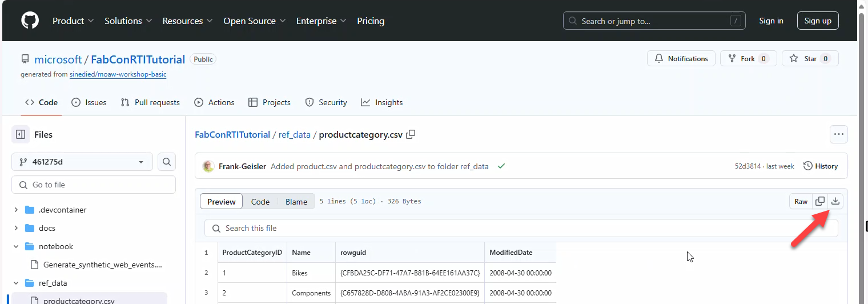Open the 461275d branch selector dropdown
The width and height of the screenshot is (868, 304).
[82, 162]
